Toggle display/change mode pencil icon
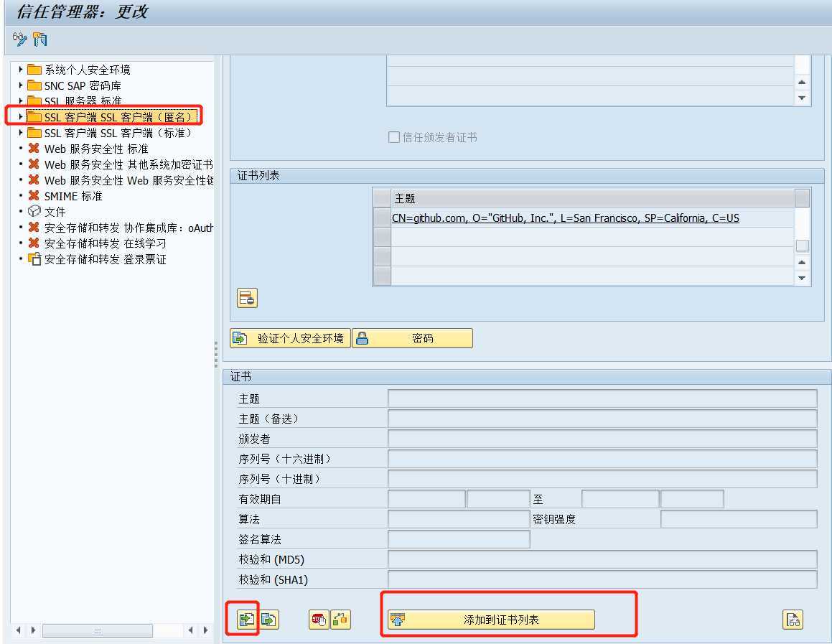Screen dimensions: 832x644 [19, 39]
